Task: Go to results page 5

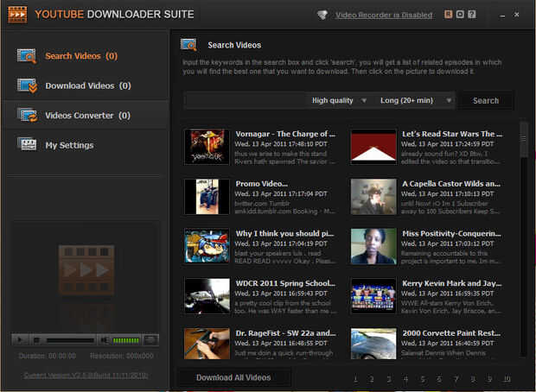Action: (423, 379)
